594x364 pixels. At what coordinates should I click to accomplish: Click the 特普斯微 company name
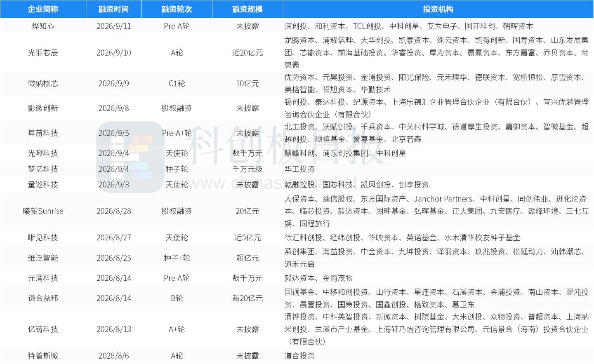[x=43, y=356]
